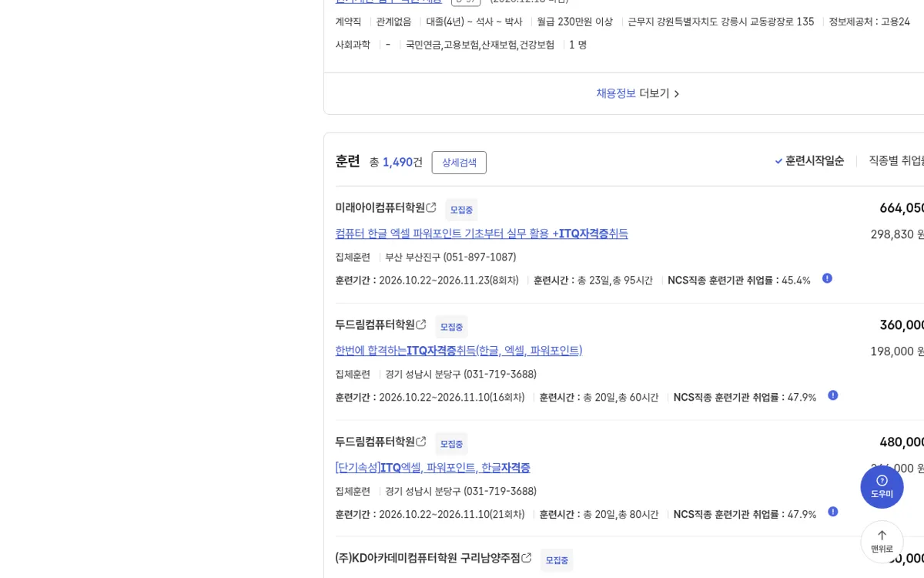Click 모집중 badge for (주)KD아카데미컴퓨터학원
This screenshot has width=924, height=578.
coord(557,560)
